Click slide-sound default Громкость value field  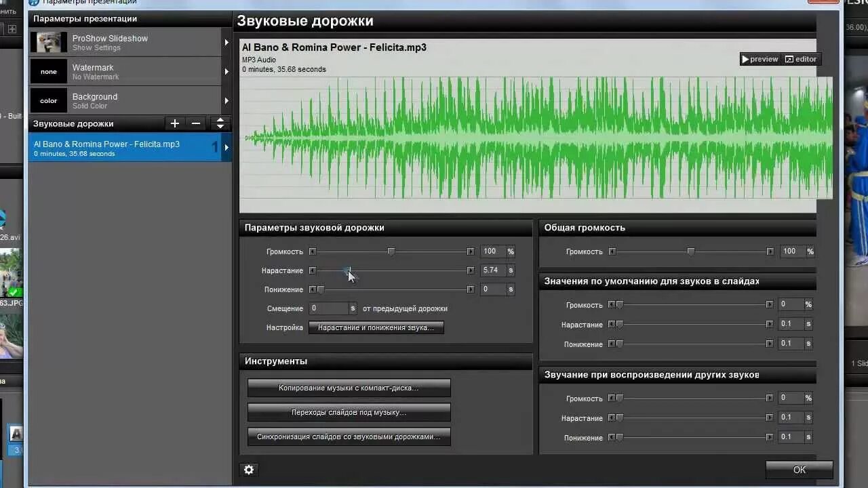point(791,305)
